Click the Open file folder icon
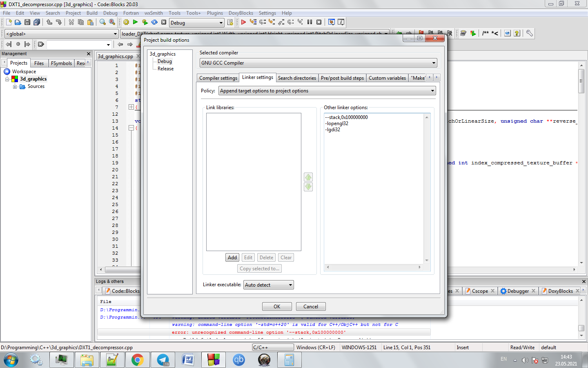588x368 pixels. click(x=18, y=22)
